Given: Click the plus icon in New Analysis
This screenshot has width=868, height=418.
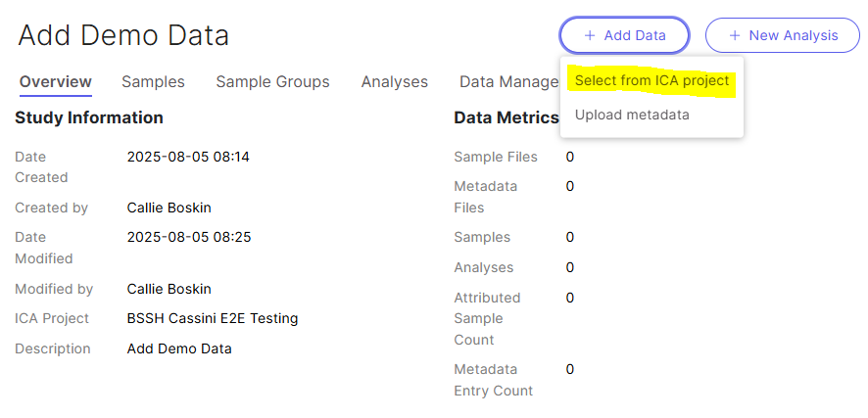Looking at the screenshot, I should coord(735,35).
